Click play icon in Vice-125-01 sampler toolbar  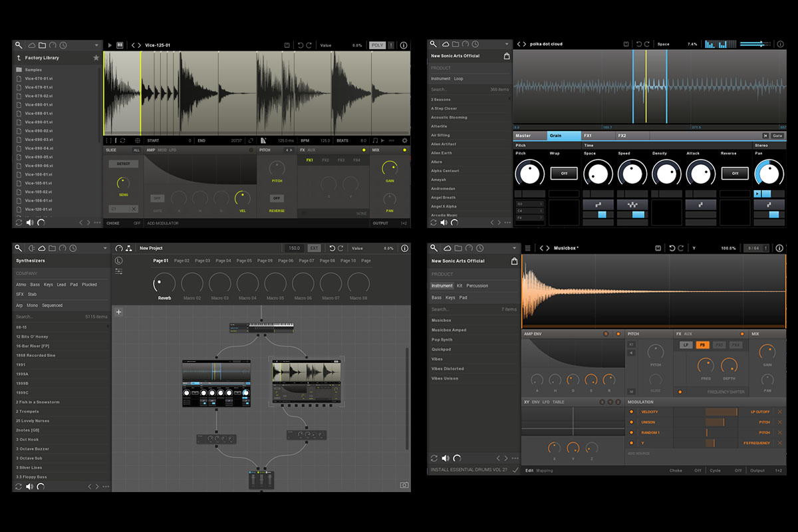(110, 45)
